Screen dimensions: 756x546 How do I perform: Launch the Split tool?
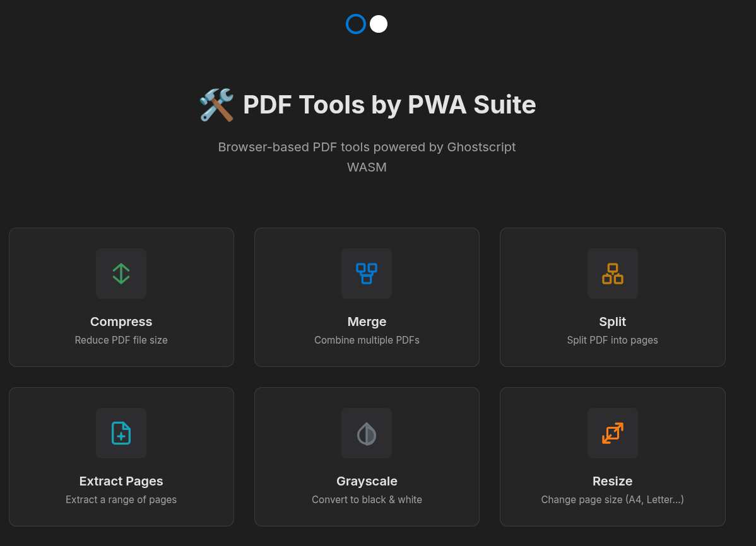(612, 296)
